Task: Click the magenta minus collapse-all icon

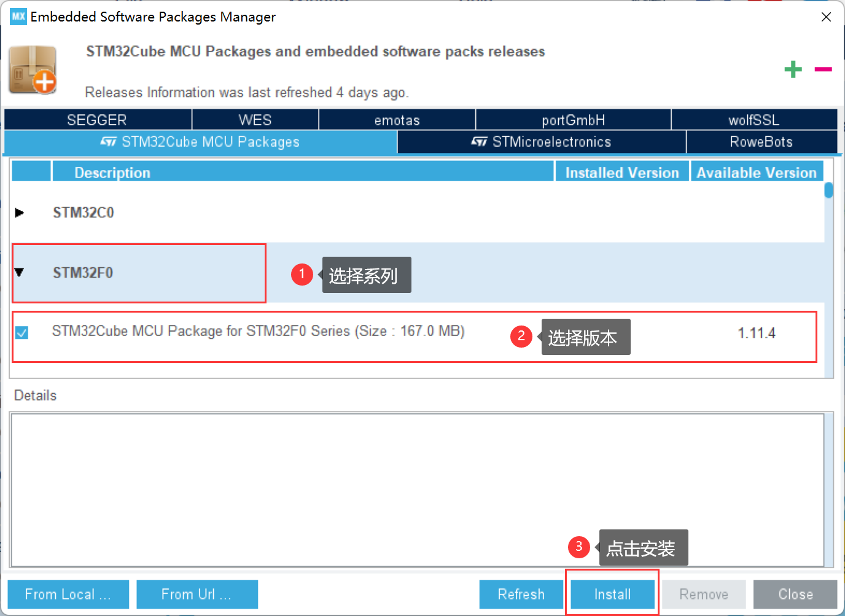Action: 823,69
